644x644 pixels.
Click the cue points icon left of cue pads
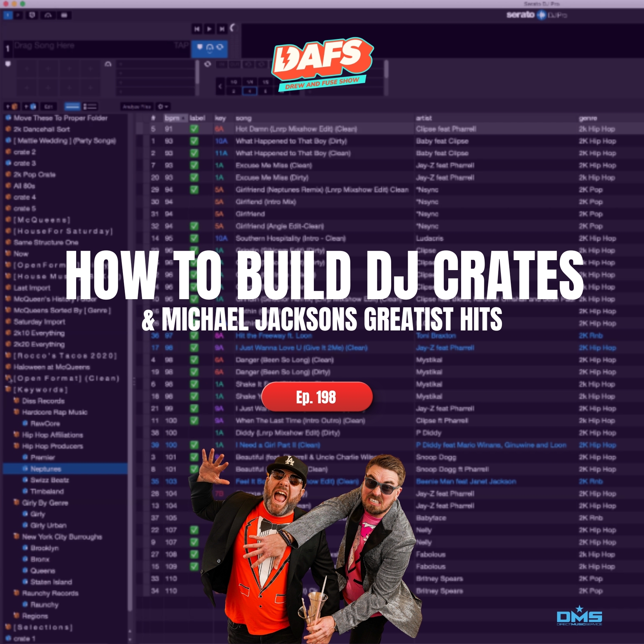8,64
